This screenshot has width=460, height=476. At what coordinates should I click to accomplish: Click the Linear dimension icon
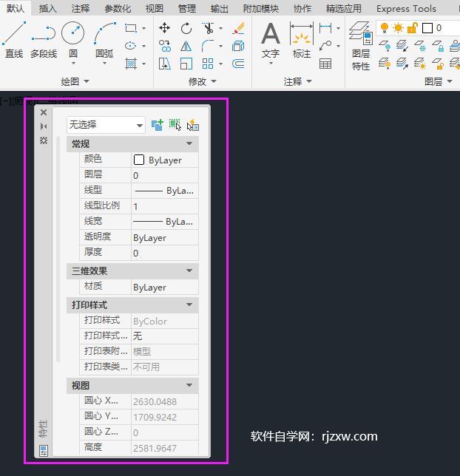point(325,28)
